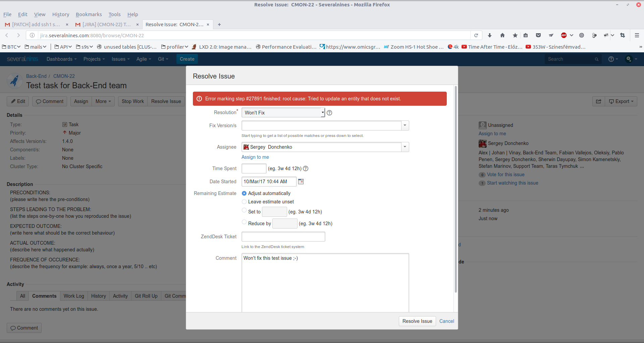
Task: Open the Firefox Tools menu
Action: 114,14
